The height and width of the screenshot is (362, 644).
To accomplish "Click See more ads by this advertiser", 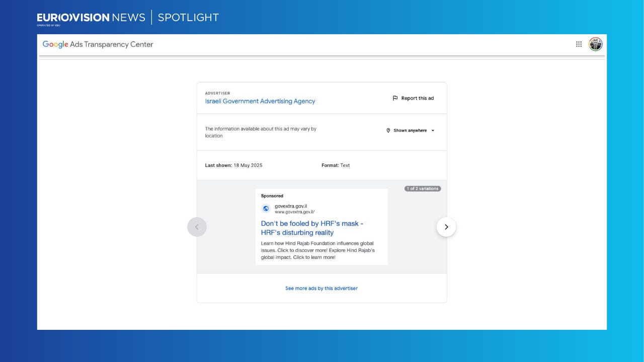I will coord(321,288).
